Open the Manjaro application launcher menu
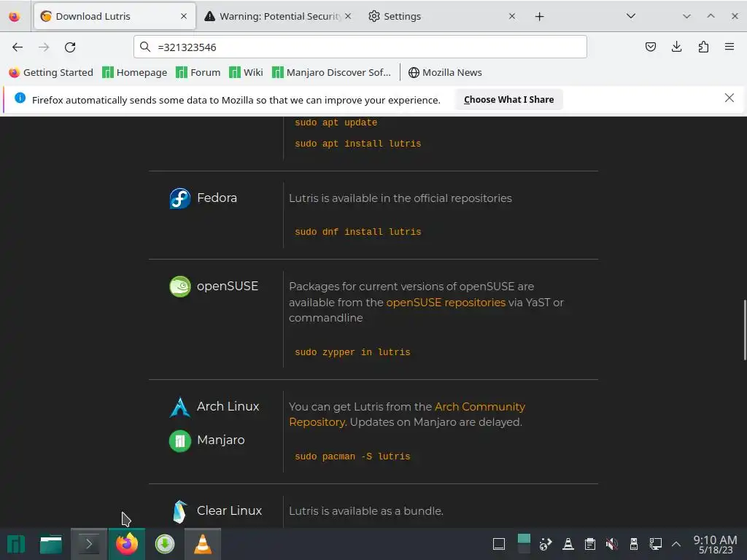This screenshot has height=560, width=747. pos(16,544)
